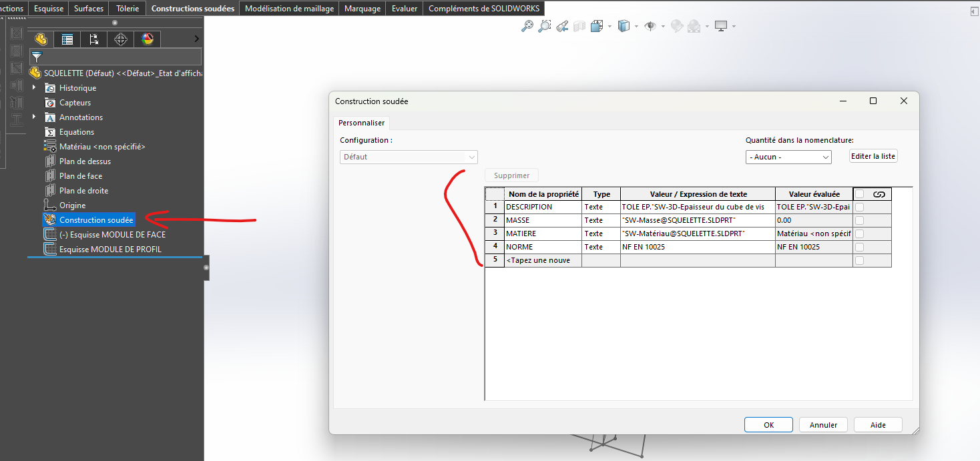Switch to the Tôlerie ribbon tab

(x=128, y=9)
